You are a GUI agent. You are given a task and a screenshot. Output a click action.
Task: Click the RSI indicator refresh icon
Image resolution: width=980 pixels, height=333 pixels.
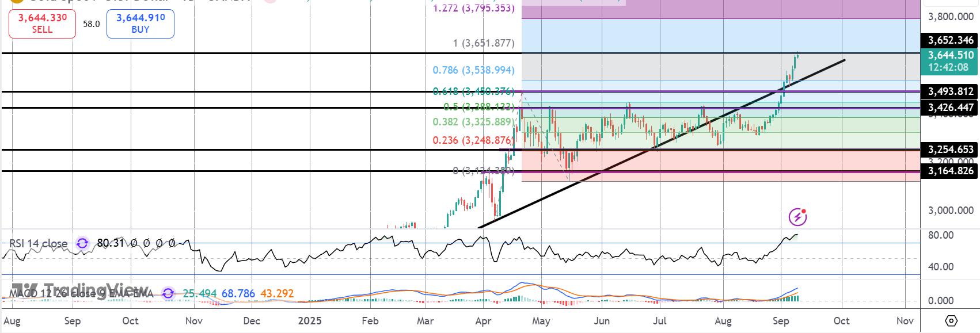coord(82,243)
